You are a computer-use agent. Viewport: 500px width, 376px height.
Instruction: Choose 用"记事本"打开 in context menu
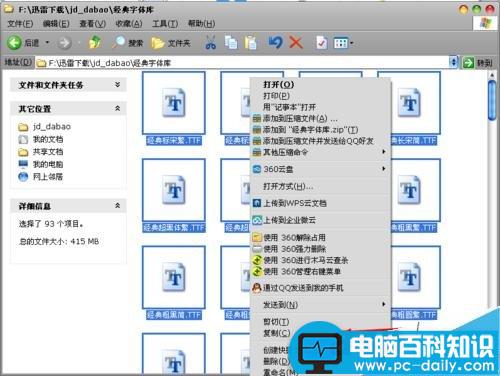tap(320, 107)
